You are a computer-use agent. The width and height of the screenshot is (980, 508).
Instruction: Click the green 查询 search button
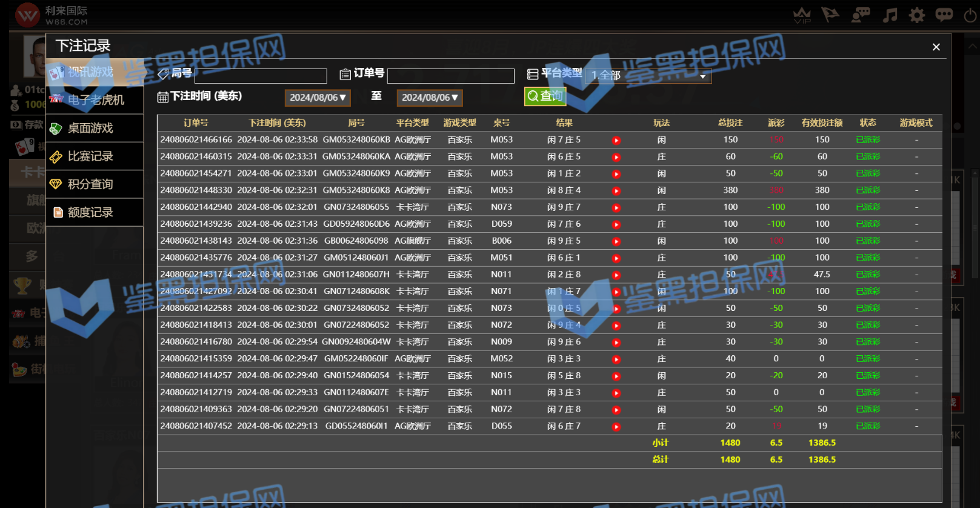[x=545, y=96]
